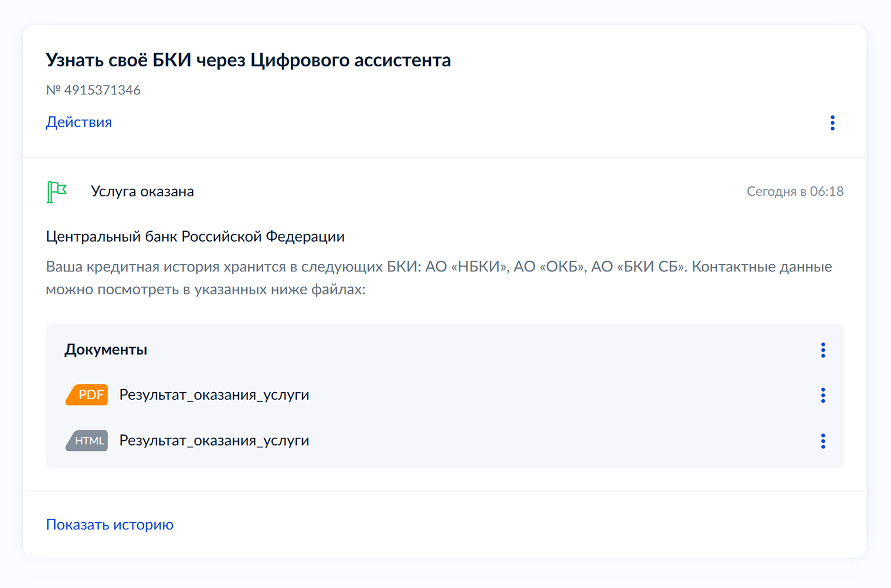Open PDF Результат_оказания_услуги document
The height and width of the screenshot is (588, 891).
click(214, 395)
